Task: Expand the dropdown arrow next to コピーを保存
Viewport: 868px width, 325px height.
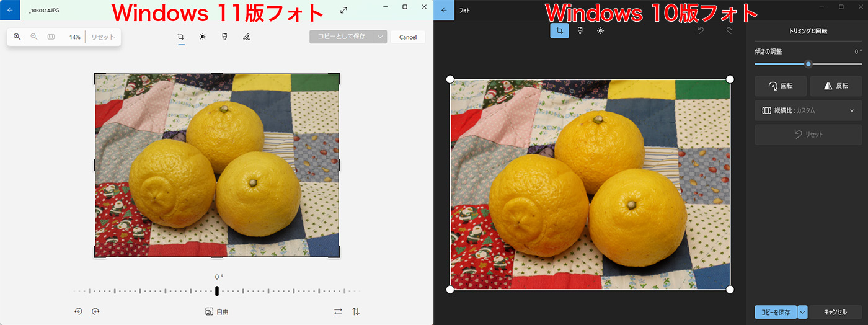Action: (802, 312)
